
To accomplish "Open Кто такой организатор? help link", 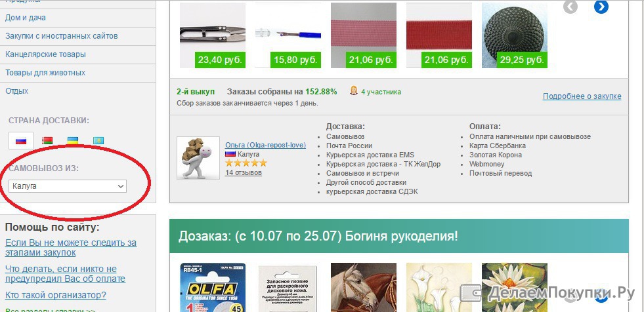I will [x=55, y=295].
